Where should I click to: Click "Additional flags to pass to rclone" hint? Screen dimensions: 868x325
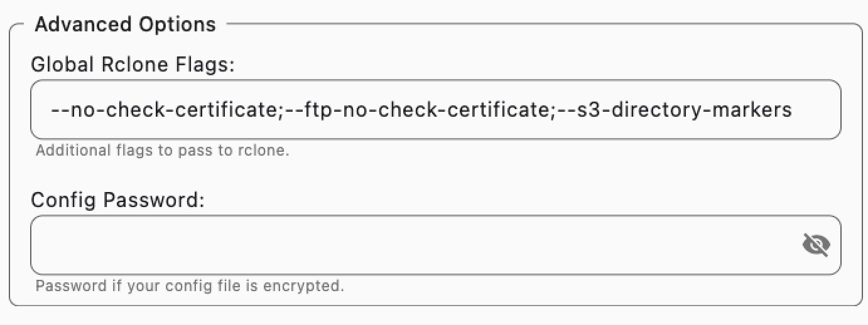162,151
